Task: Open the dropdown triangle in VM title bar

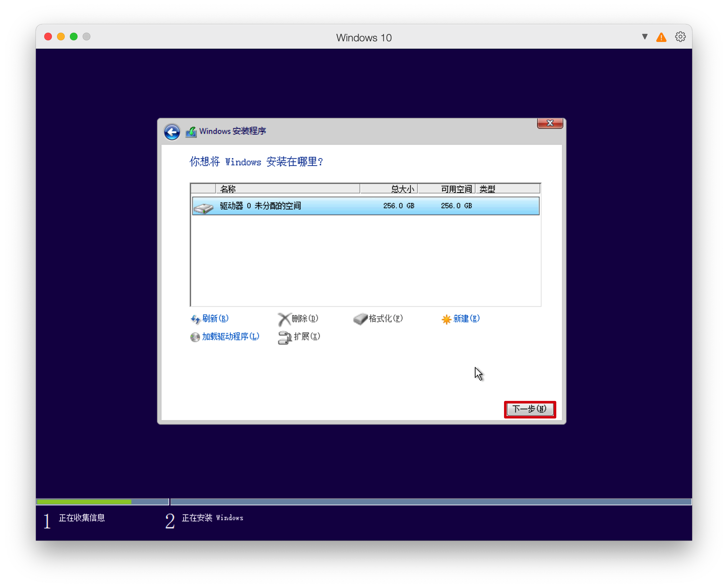Action: 645,37
